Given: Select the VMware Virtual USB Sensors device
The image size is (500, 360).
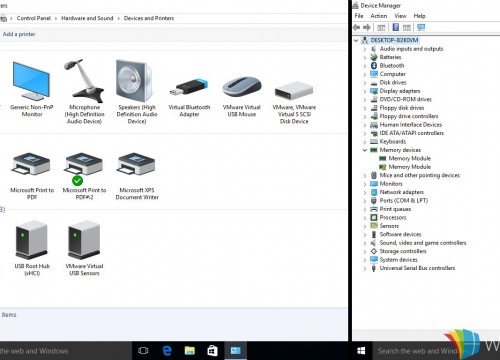Looking at the screenshot, I should [84, 240].
